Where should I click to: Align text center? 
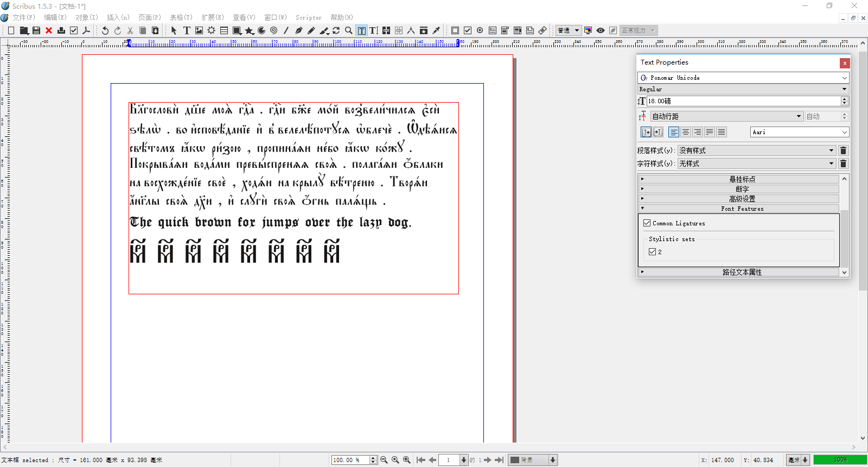(x=686, y=132)
